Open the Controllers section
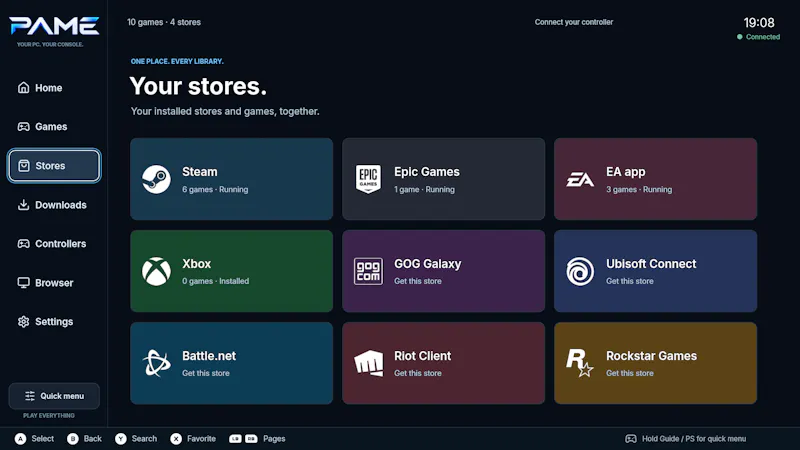800x450 pixels. pos(54,243)
